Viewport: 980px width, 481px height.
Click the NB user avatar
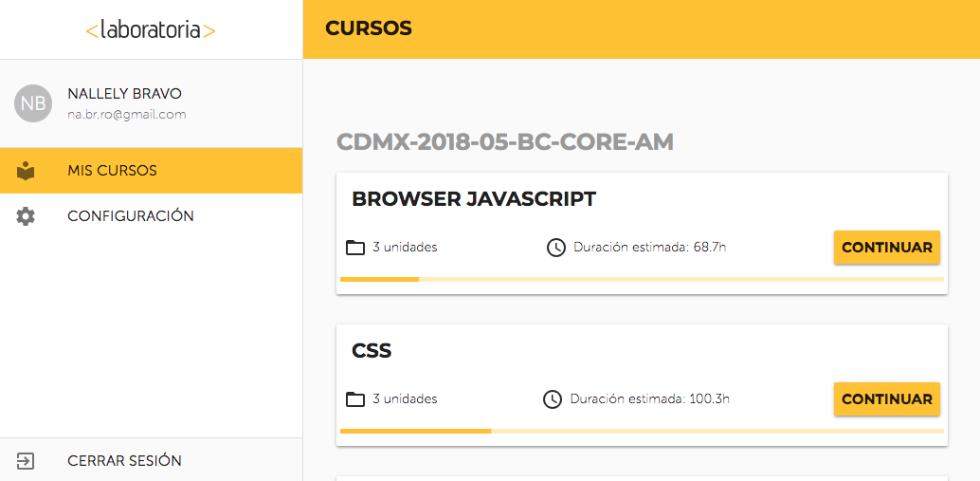tap(32, 103)
